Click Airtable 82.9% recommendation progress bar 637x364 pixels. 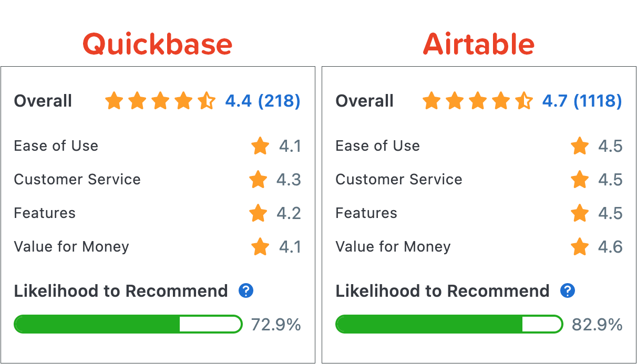click(x=449, y=325)
